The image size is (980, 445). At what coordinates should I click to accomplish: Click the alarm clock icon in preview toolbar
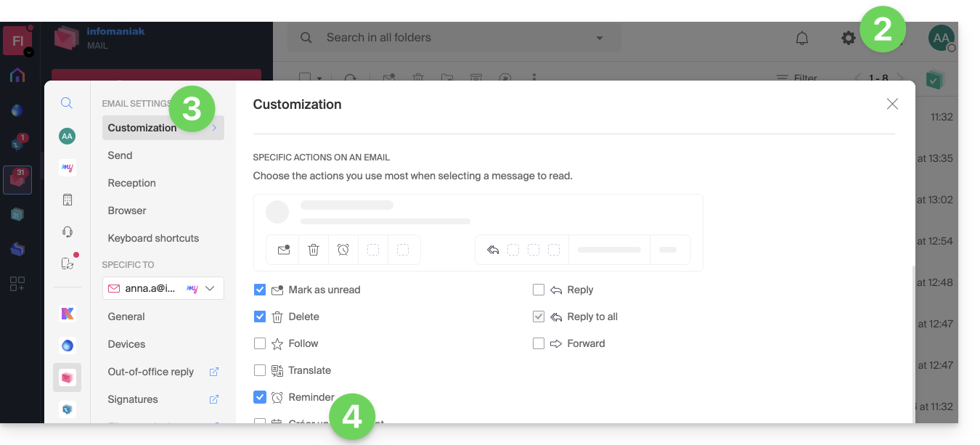tap(343, 250)
